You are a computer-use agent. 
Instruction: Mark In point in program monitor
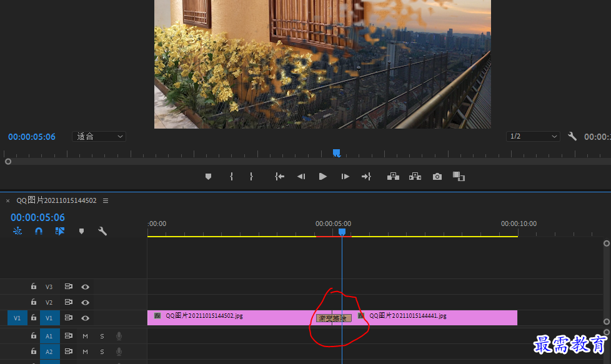point(231,177)
